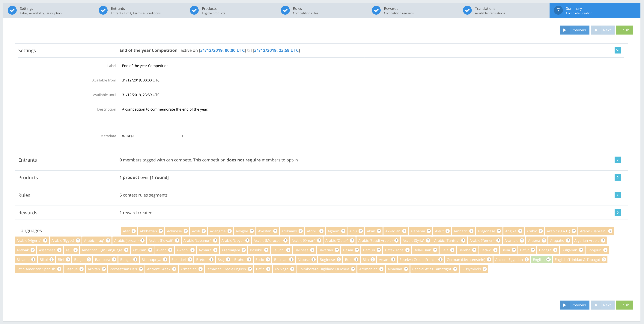This screenshot has width=644, height=324.
Task: Expand the Entrants section
Action: point(618,160)
